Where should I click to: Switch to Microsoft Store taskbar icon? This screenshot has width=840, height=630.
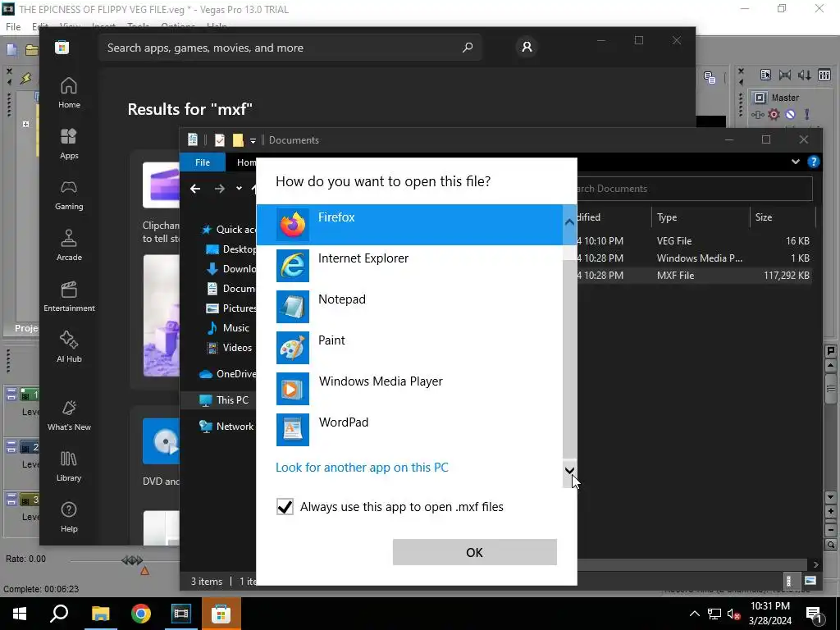coord(221,614)
